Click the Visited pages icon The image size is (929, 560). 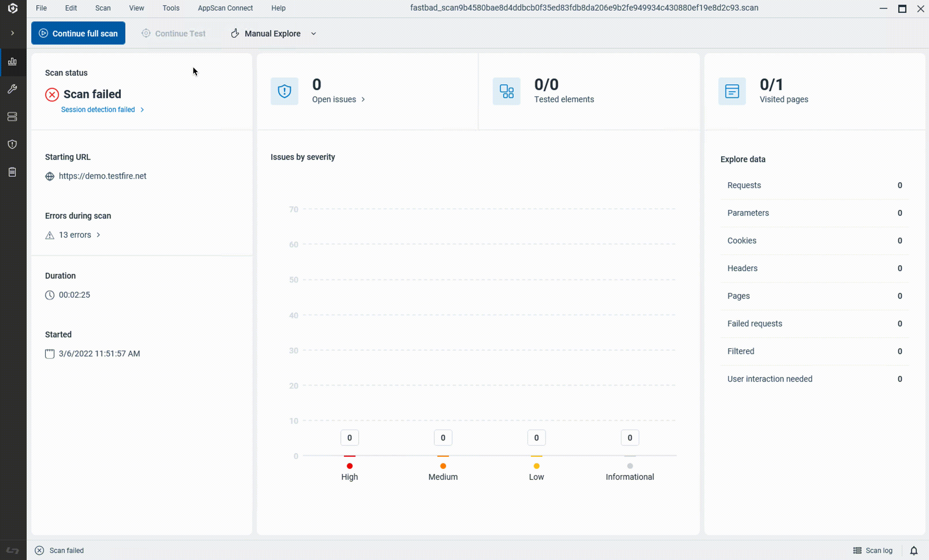[x=732, y=91]
